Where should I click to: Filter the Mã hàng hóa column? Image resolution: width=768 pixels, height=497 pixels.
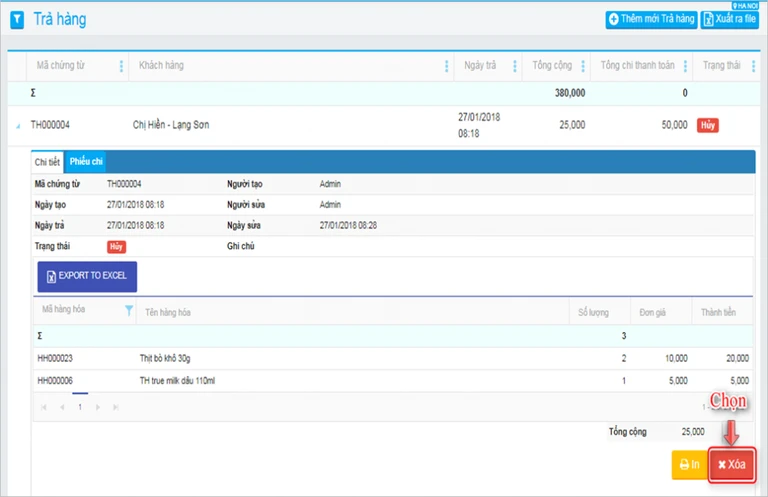[129, 310]
